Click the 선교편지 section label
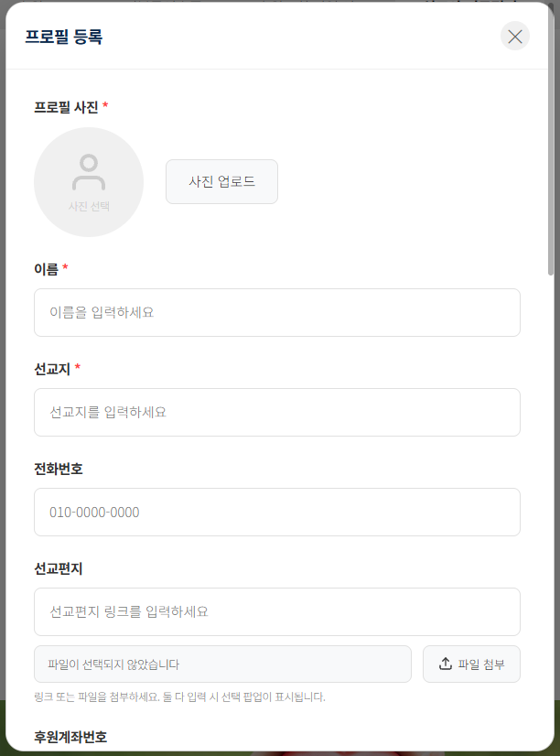This screenshot has height=756, width=560. [x=59, y=568]
